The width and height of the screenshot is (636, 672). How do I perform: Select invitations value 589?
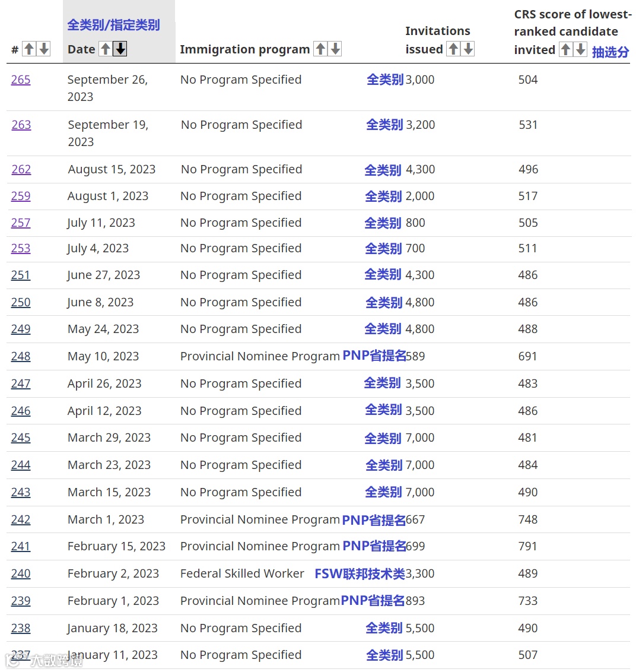(x=415, y=356)
